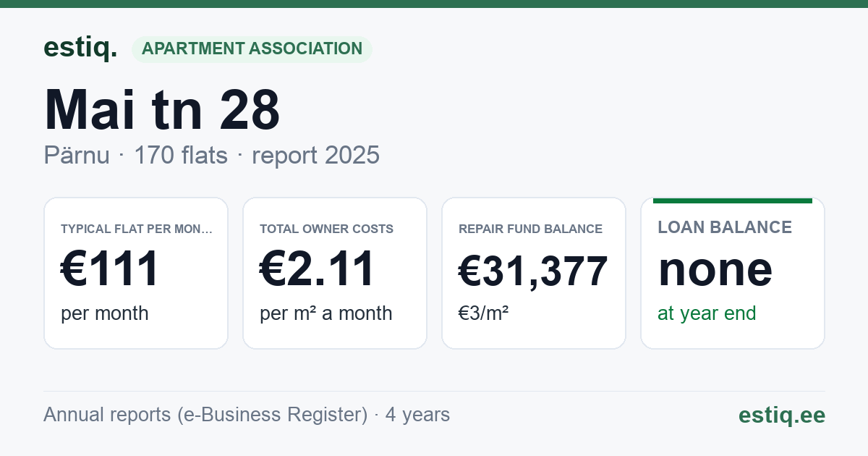Click the Mai tn 28 heading
The width and height of the screenshot is (868, 456).
click(x=162, y=110)
